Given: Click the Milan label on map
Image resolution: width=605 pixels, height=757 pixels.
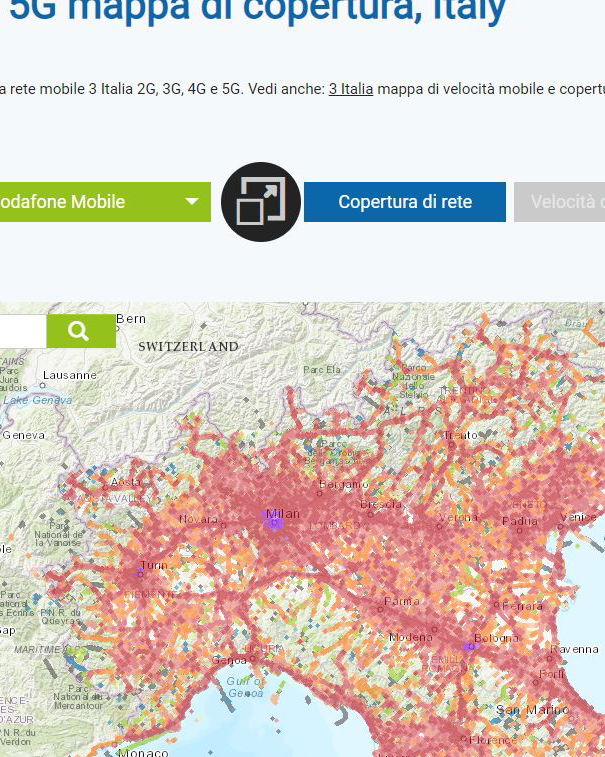Looking at the screenshot, I should click(x=283, y=514).
